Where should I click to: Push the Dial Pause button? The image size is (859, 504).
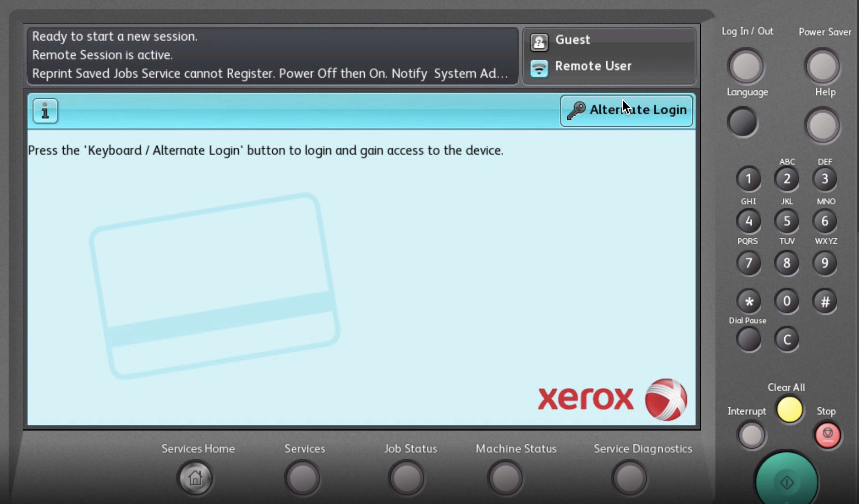(x=749, y=339)
